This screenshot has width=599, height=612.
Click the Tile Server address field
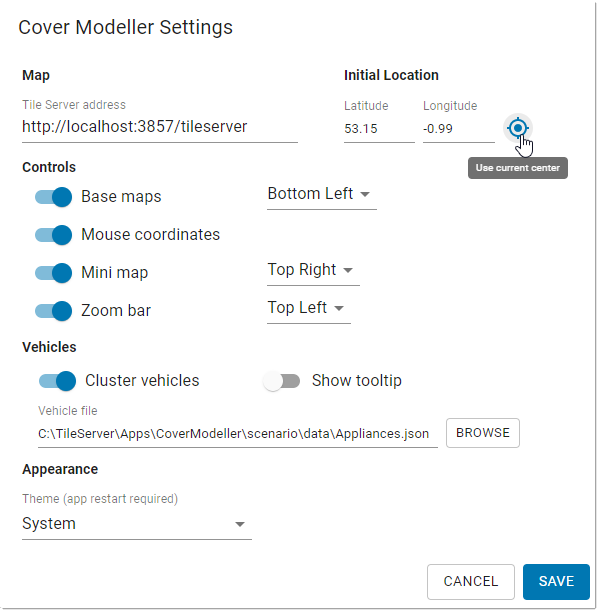tap(160, 127)
